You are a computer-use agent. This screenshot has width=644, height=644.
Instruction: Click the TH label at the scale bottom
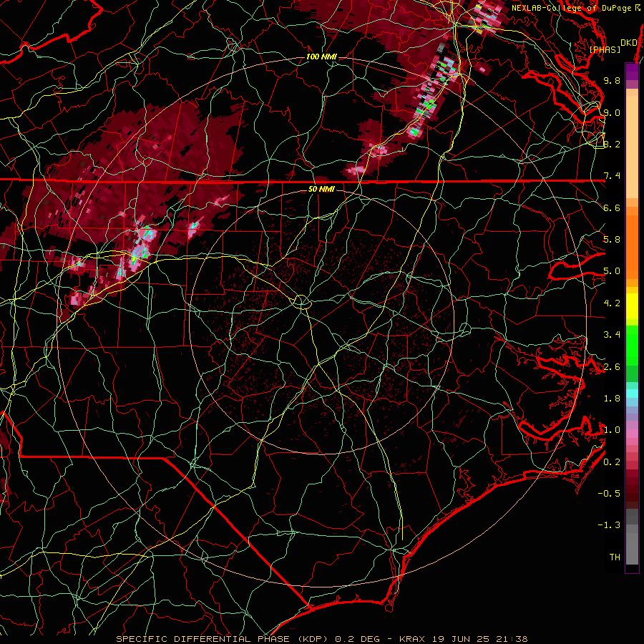point(615,557)
